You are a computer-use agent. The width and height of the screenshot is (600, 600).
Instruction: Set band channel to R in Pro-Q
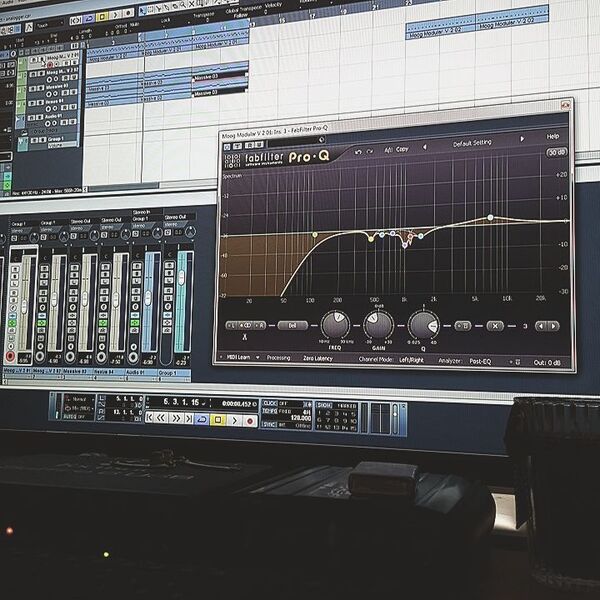point(261,326)
